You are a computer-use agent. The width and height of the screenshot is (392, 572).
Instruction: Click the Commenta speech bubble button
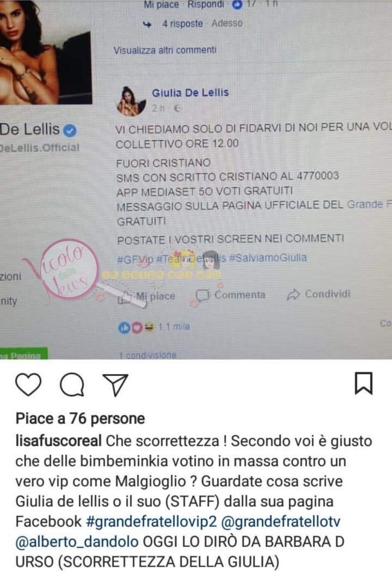click(231, 295)
